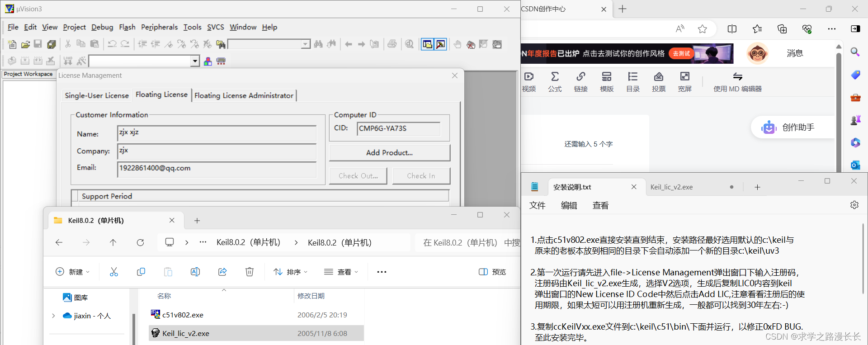
Task: Click the Cut scissors icon in uVision toolbar
Action: (x=68, y=44)
